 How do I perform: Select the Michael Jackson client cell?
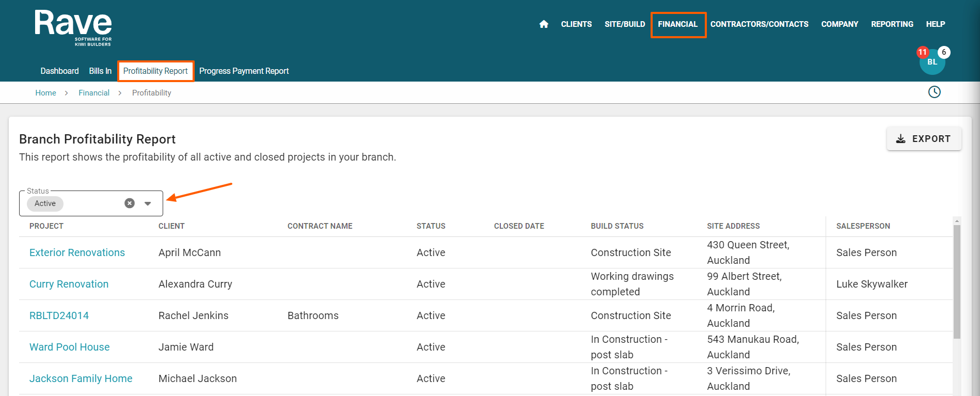tap(197, 378)
